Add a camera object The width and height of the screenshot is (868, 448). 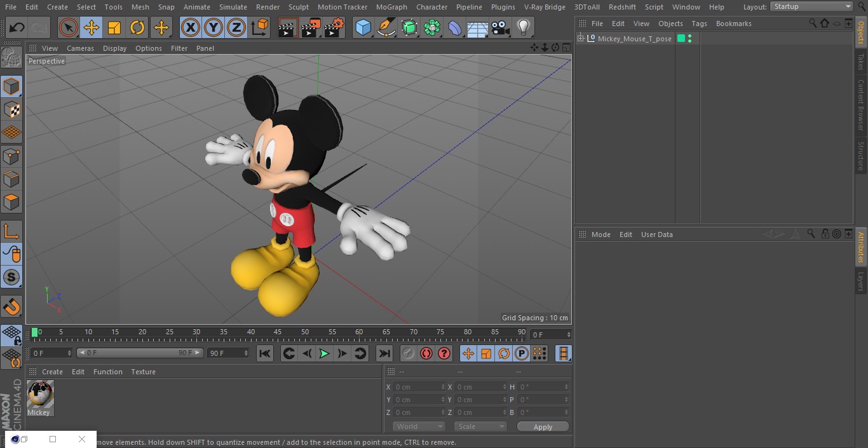(501, 27)
